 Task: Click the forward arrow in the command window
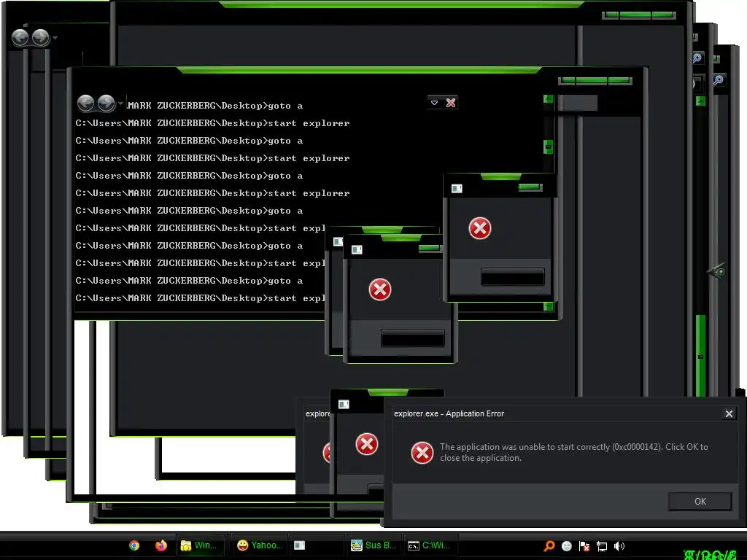(x=107, y=103)
